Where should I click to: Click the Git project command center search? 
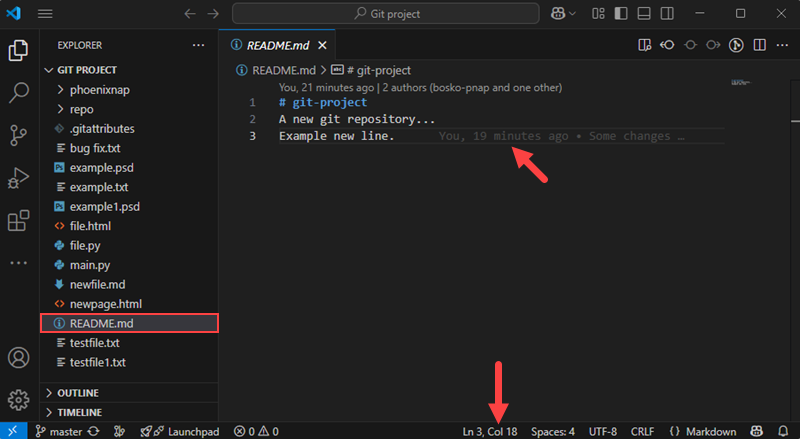coord(386,14)
